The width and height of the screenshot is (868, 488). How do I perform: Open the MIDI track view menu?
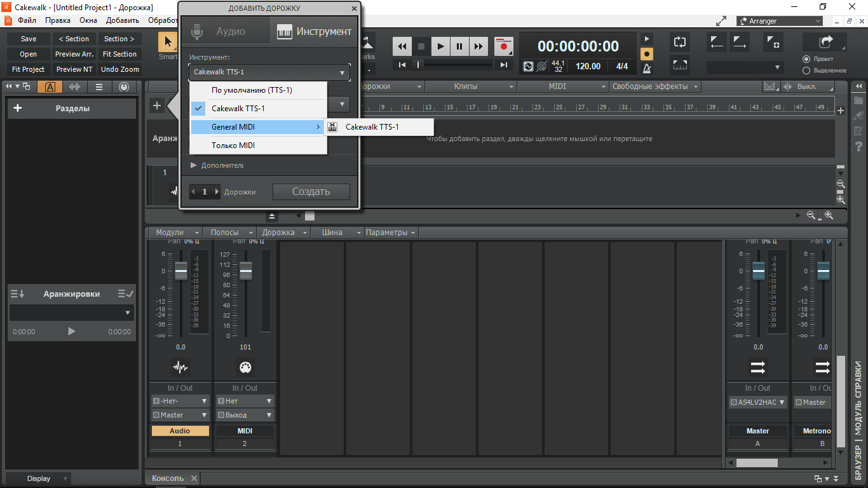point(563,86)
